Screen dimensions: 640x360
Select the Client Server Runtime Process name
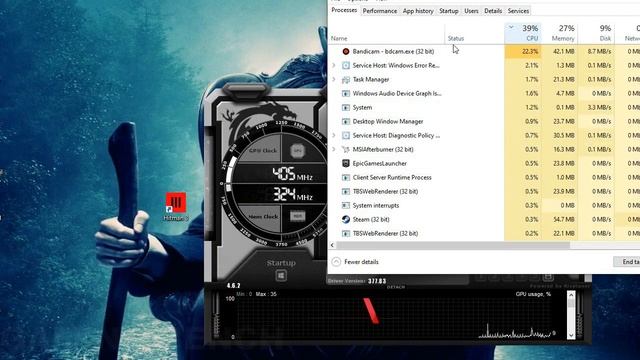(392, 178)
